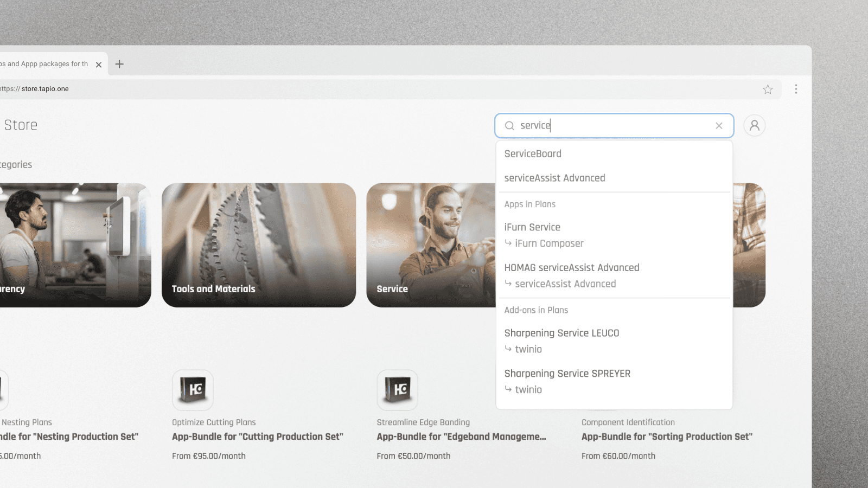Open Edgeband Management bundle icon

pyautogui.click(x=398, y=390)
